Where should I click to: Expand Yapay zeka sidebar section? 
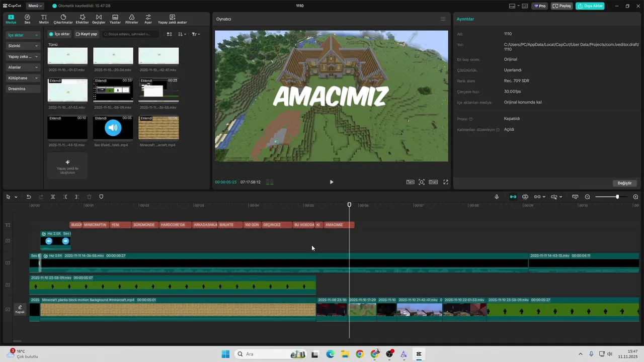click(23, 56)
